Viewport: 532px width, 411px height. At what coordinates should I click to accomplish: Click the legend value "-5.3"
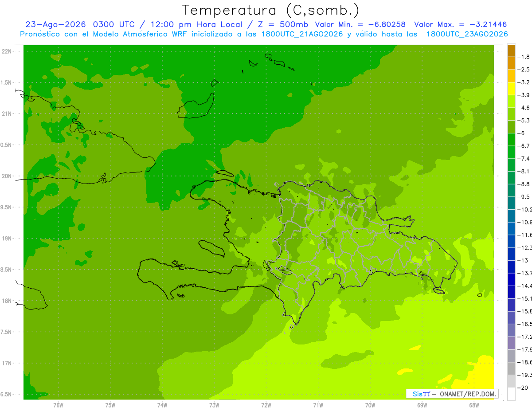[x=524, y=121]
